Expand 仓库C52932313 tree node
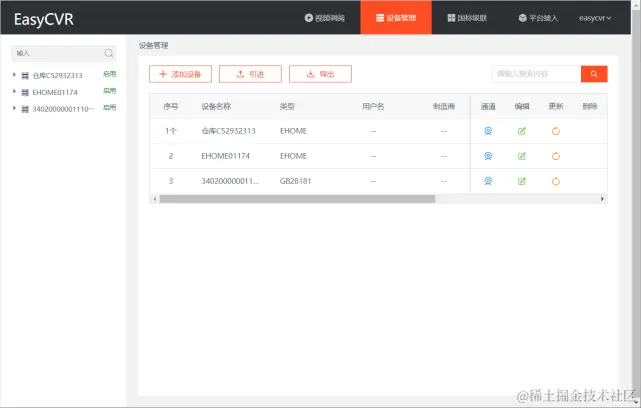The image size is (641, 408). click(x=14, y=75)
